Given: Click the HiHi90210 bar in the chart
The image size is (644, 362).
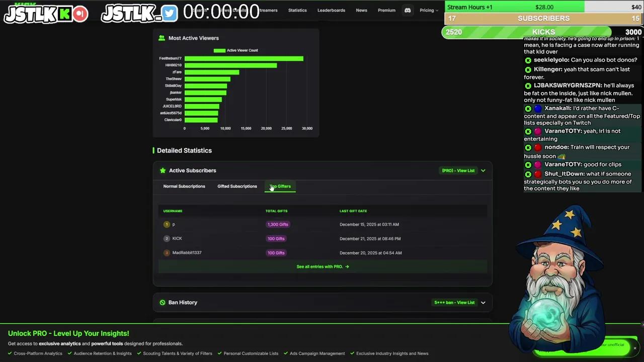Looking at the screenshot, I should click(x=230, y=65).
